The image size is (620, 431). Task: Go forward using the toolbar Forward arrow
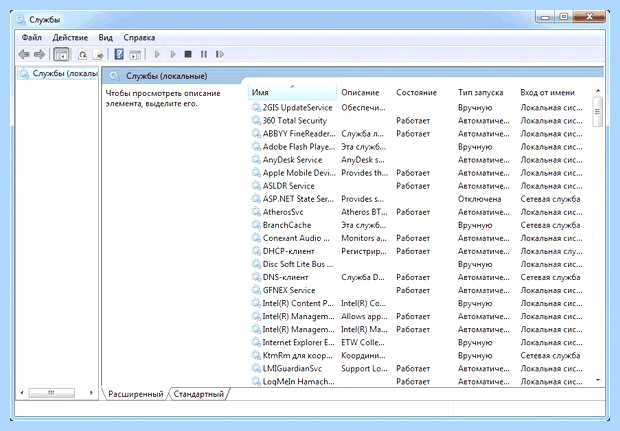[x=40, y=54]
